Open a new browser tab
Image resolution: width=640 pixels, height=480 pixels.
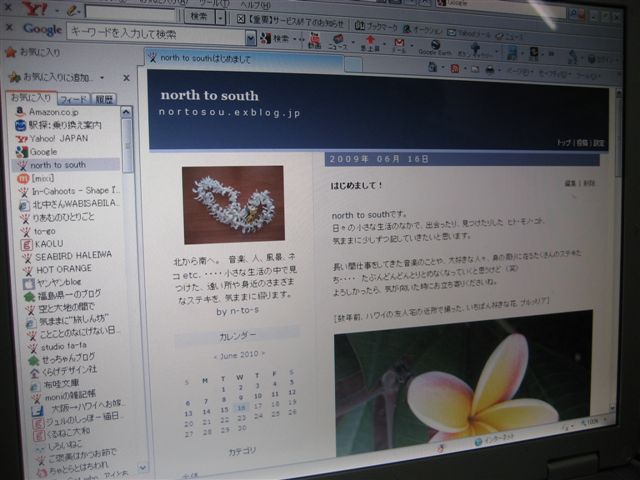353,65
